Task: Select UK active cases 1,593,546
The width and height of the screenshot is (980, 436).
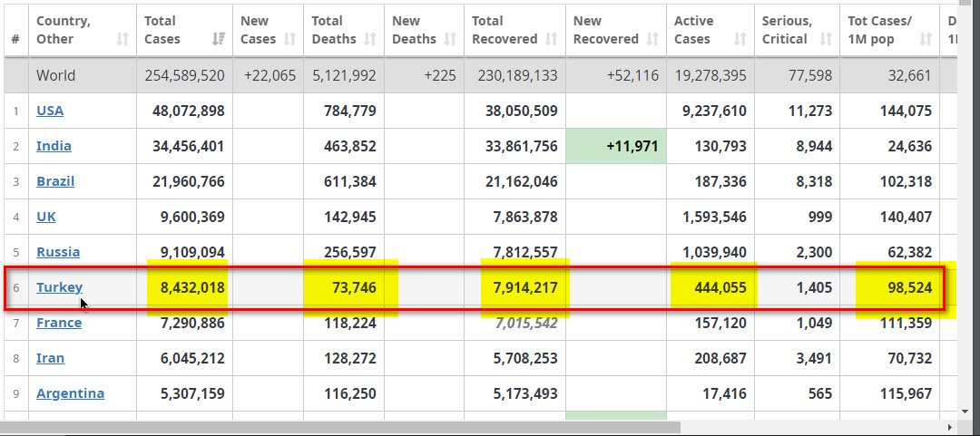Action: pos(714,217)
